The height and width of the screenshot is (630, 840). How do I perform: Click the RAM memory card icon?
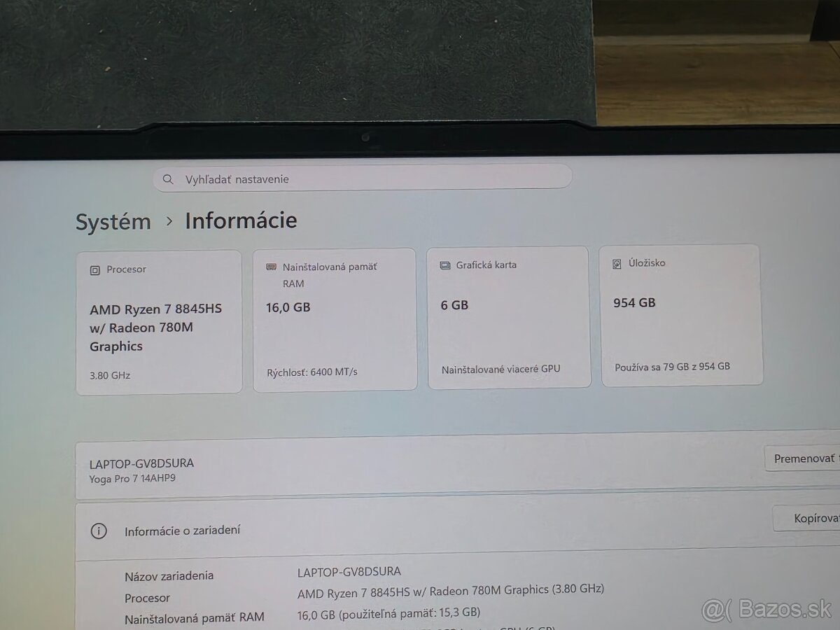272,267
